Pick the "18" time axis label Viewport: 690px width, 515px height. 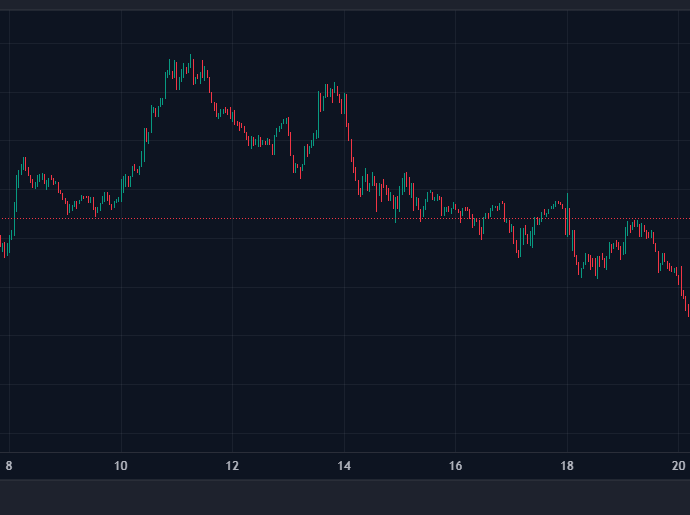[x=567, y=465]
